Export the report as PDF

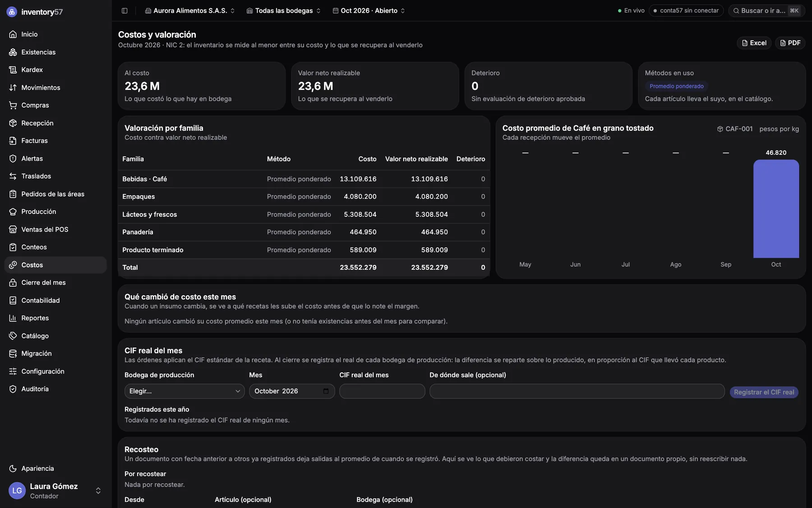click(x=790, y=43)
